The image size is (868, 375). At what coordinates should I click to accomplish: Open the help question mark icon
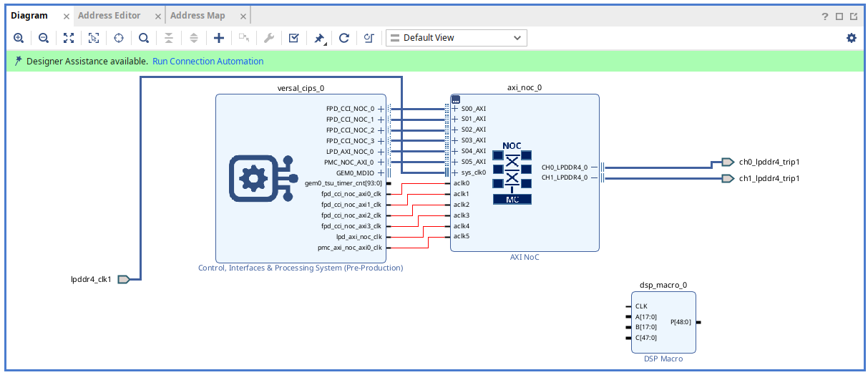point(825,16)
